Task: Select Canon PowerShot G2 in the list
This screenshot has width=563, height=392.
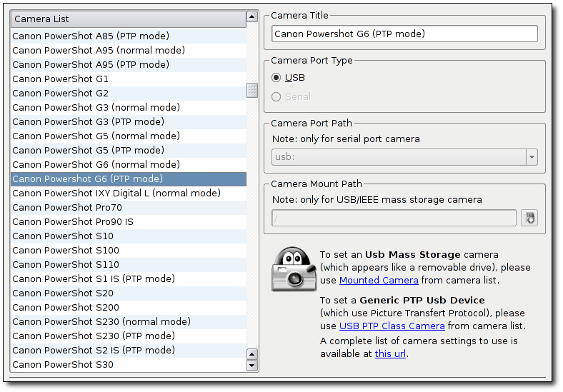Action: click(129, 94)
